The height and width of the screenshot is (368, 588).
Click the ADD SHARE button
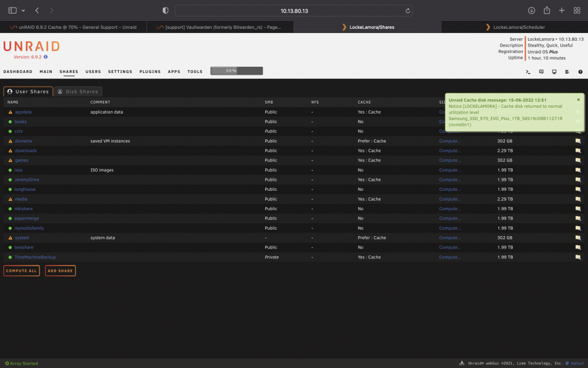click(x=61, y=271)
